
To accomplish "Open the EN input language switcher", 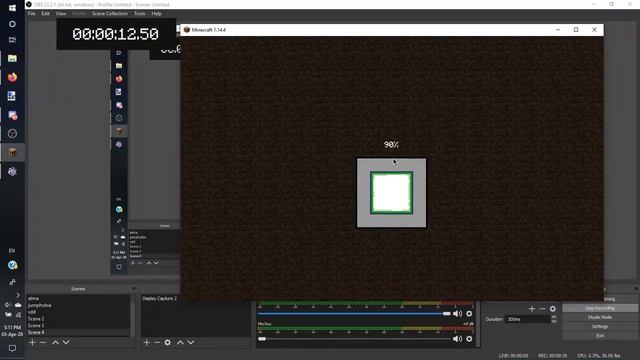I will click(x=12, y=251).
